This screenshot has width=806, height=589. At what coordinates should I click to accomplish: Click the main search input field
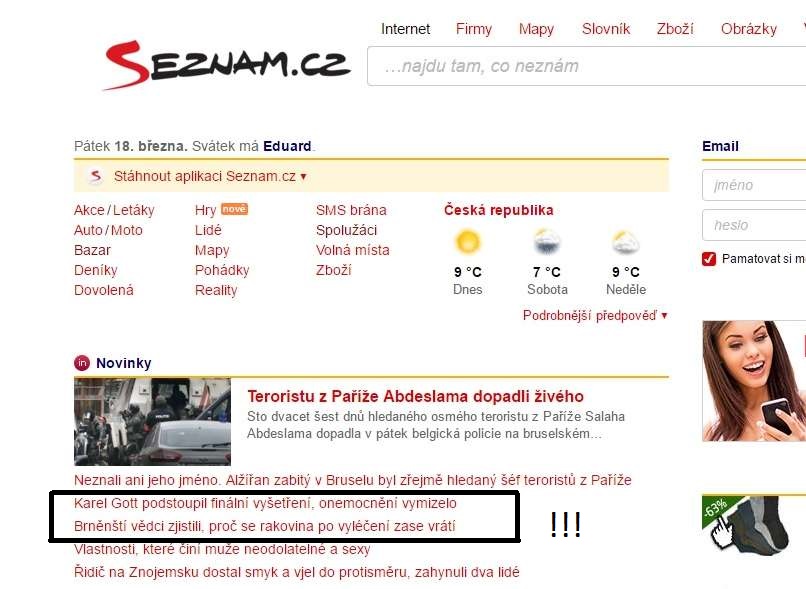(x=587, y=66)
